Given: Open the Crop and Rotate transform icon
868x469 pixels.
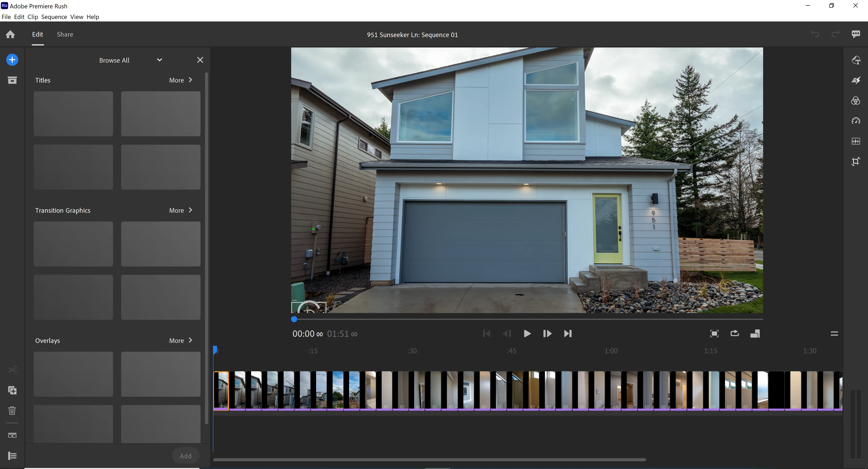Looking at the screenshot, I should 856,162.
